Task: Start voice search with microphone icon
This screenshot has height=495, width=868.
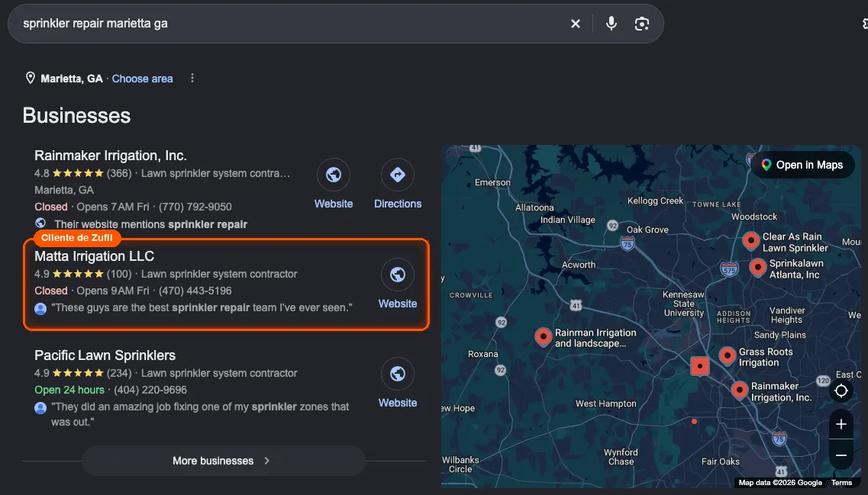Action: 611,24
